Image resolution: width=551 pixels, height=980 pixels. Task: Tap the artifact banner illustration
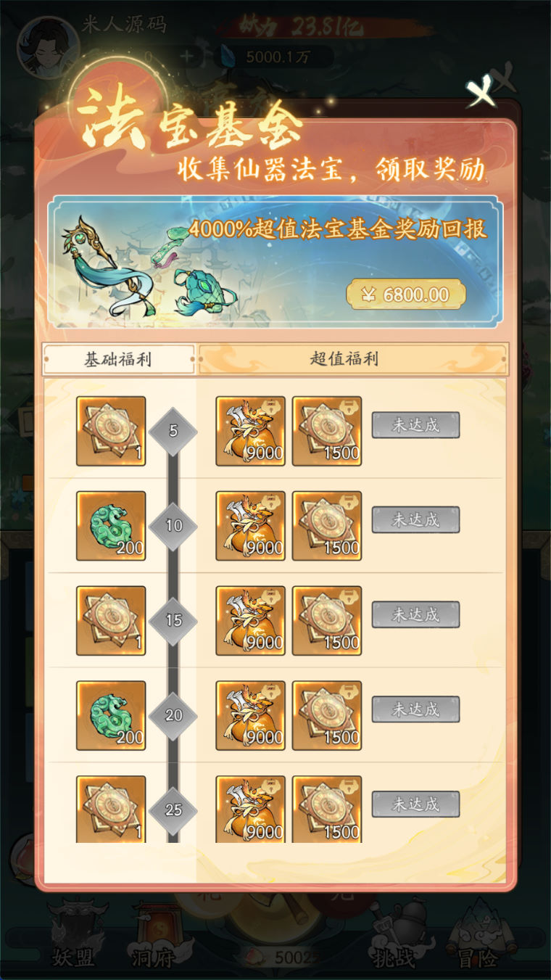[x=149, y=265]
